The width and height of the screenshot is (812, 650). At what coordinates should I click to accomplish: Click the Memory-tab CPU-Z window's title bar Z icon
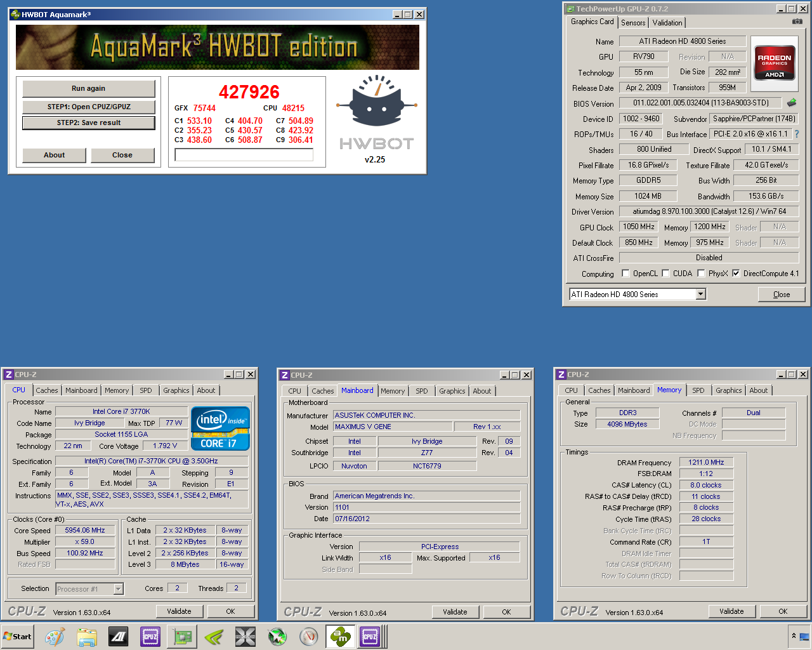click(561, 375)
